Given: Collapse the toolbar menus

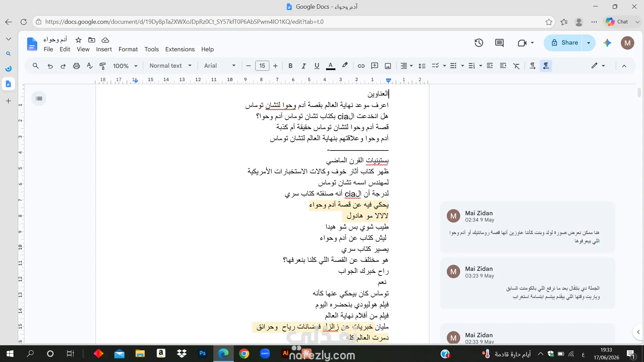Looking at the screenshot, I should click(x=624, y=66).
